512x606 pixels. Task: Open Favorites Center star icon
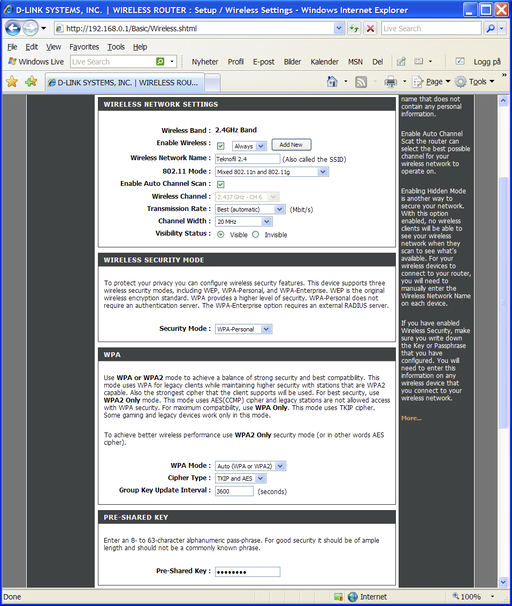[12, 82]
